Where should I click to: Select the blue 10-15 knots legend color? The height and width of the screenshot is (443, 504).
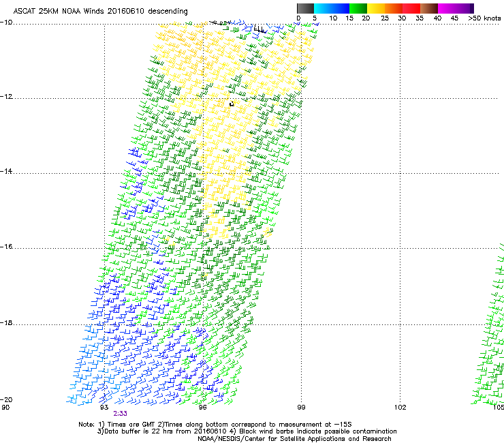(341, 8)
